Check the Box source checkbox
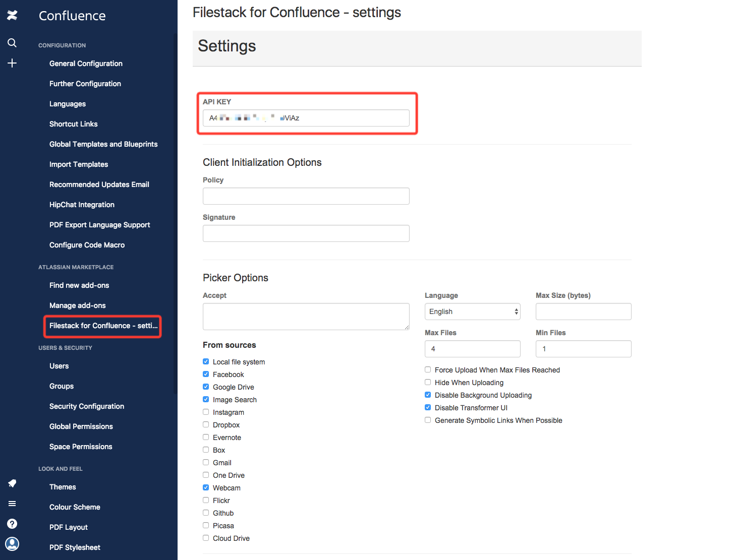 coord(206,450)
